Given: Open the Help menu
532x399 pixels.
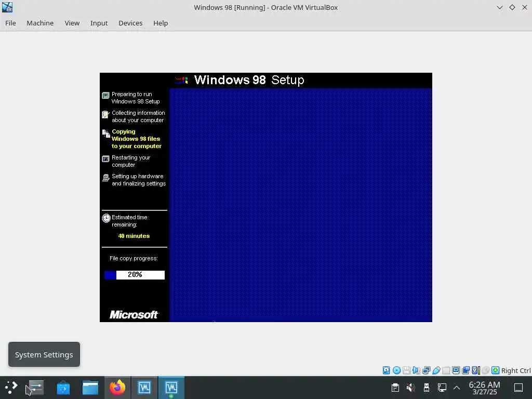Looking at the screenshot, I should [x=161, y=23].
